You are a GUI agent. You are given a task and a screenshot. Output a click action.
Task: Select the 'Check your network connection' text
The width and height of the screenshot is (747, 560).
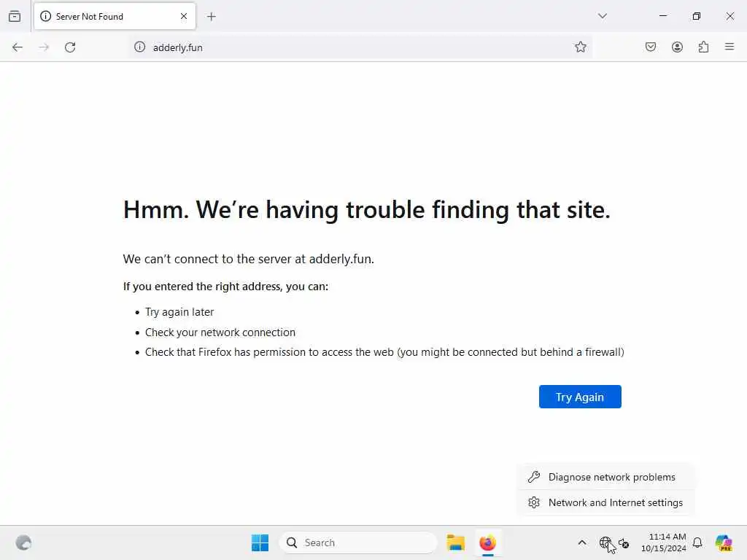coord(220,332)
